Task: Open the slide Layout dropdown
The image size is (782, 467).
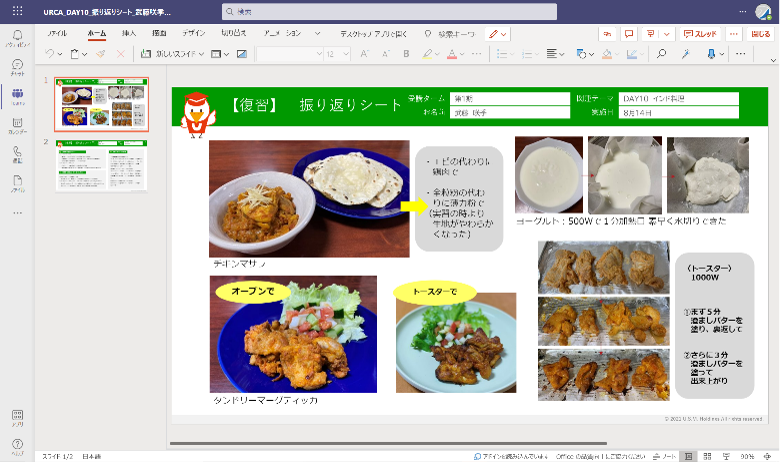Action: pyautogui.click(x=219, y=54)
